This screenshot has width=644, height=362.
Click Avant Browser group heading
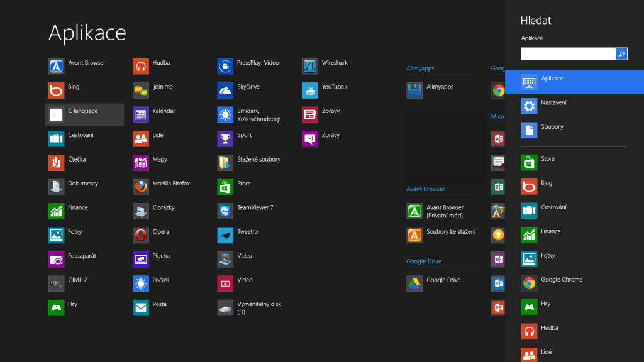pos(426,189)
